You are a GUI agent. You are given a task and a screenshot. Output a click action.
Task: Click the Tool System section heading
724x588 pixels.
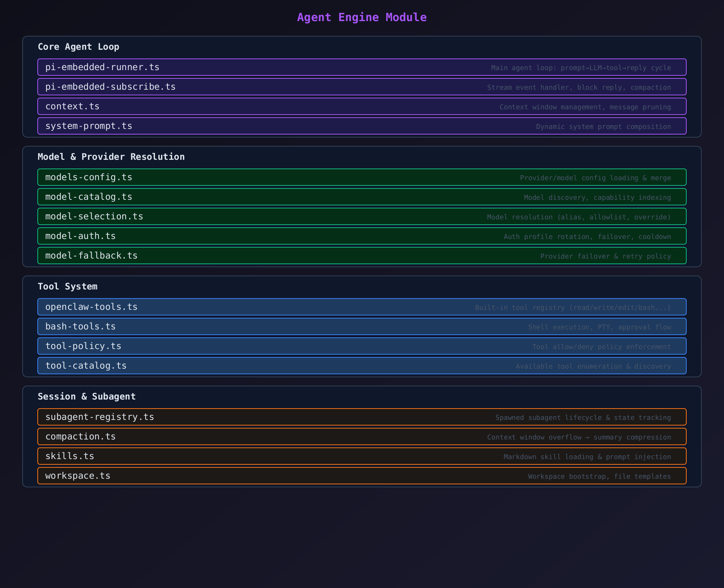pos(67,286)
